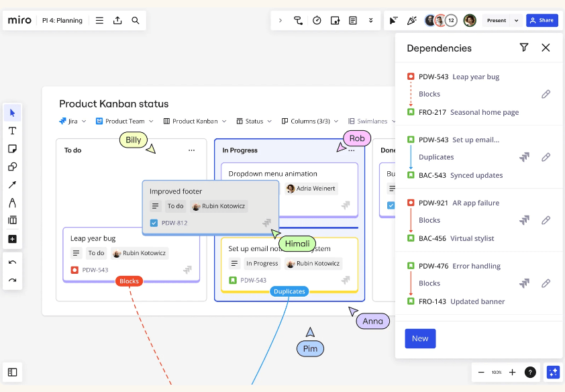Select FRO-217 Seasonal home page item

click(468, 112)
